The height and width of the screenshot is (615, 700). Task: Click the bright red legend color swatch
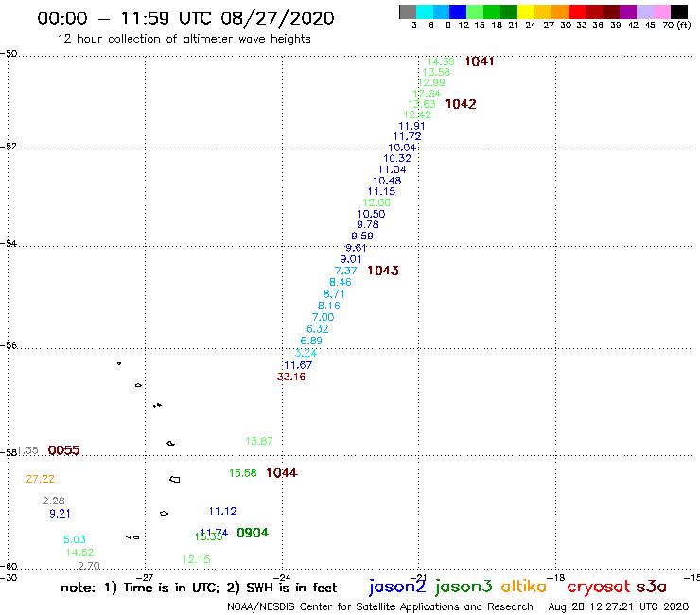pyautogui.click(x=577, y=11)
